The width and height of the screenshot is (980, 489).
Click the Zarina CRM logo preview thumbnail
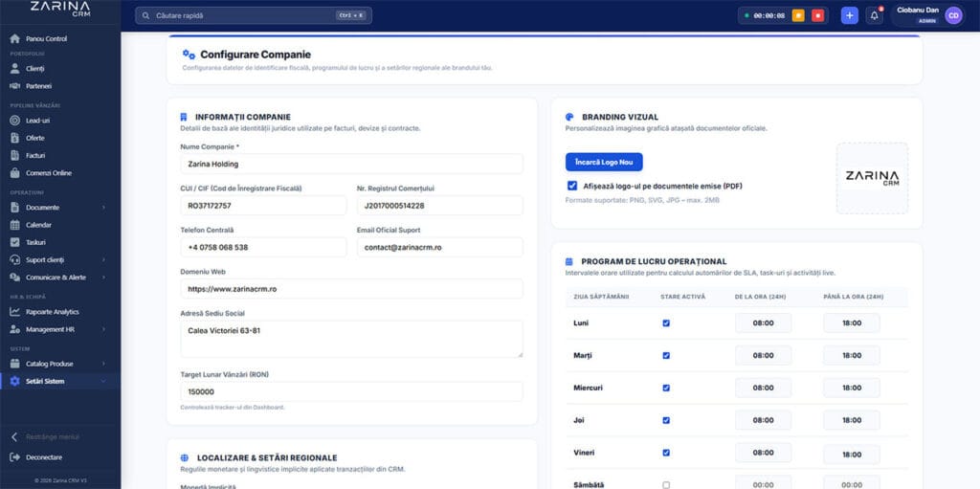click(873, 178)
